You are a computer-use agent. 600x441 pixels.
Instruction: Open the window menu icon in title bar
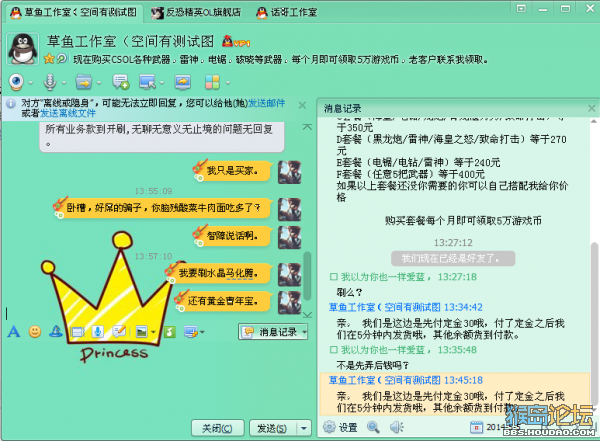pyautogui.click(x=521, y=8)
